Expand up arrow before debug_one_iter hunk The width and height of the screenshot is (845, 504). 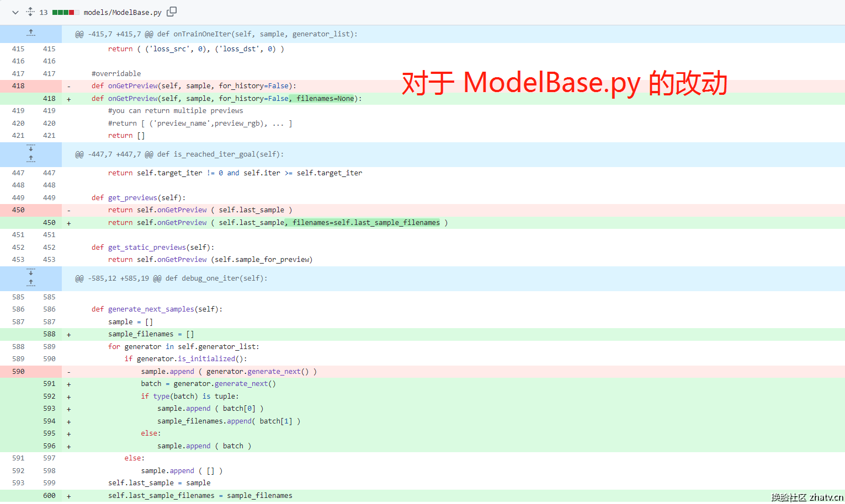[x=31, y=283]
